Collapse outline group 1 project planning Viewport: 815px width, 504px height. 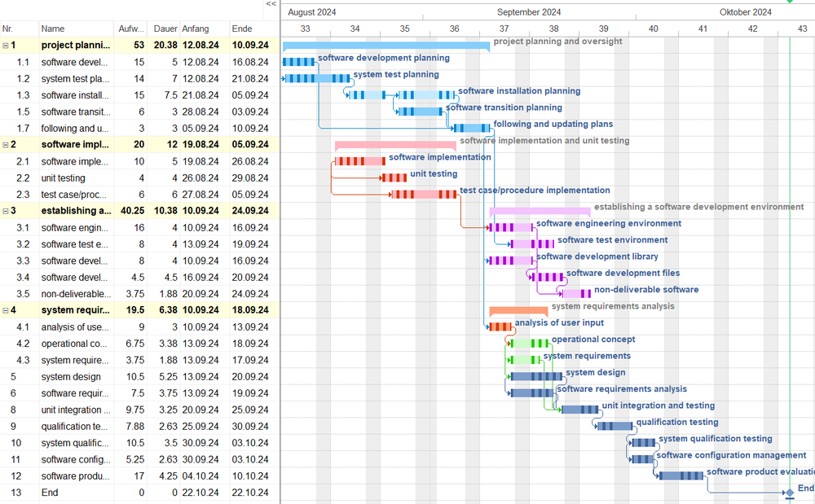click(6, 45)
